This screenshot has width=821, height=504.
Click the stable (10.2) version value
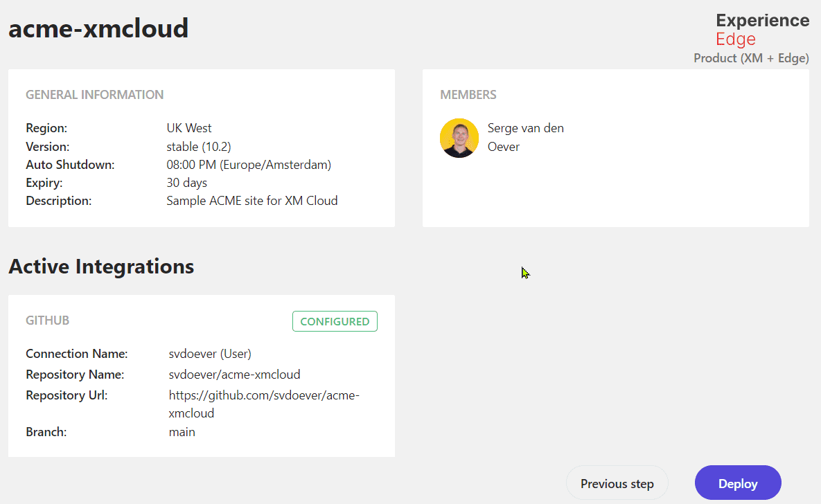199,147
